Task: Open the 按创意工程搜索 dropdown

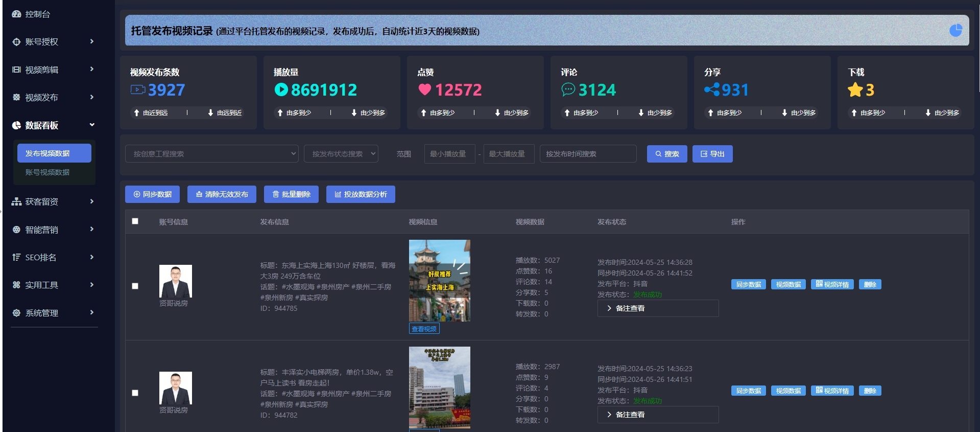Action: 211,154
